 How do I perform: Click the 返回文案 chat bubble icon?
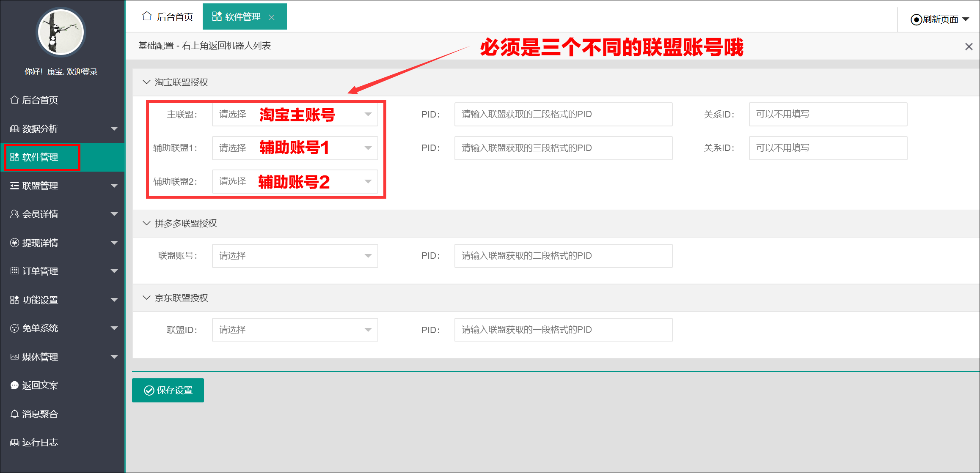click(14, 385)
